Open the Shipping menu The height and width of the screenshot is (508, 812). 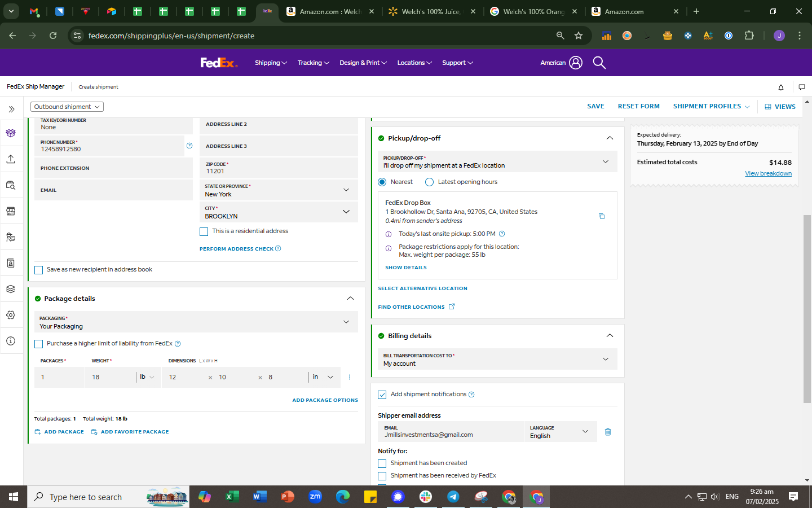271,63
